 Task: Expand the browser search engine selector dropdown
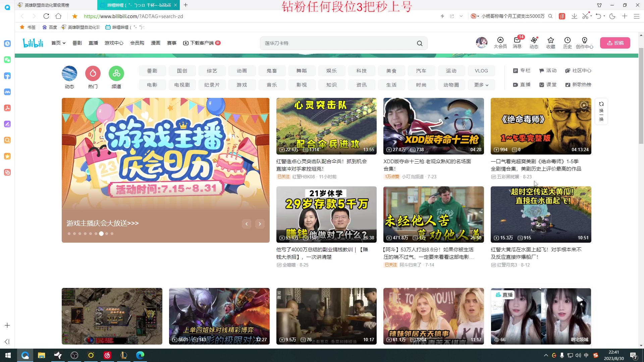pyautogui.click(x=475, y=16)
